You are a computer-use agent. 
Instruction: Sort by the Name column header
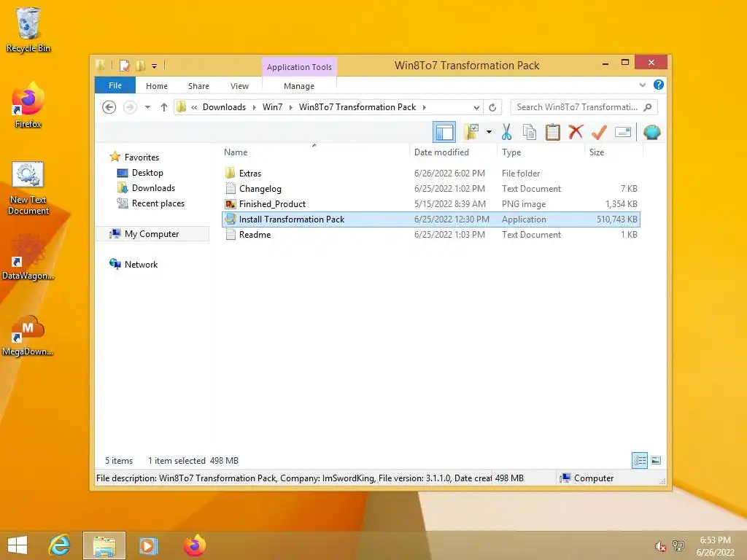point(315,152)
